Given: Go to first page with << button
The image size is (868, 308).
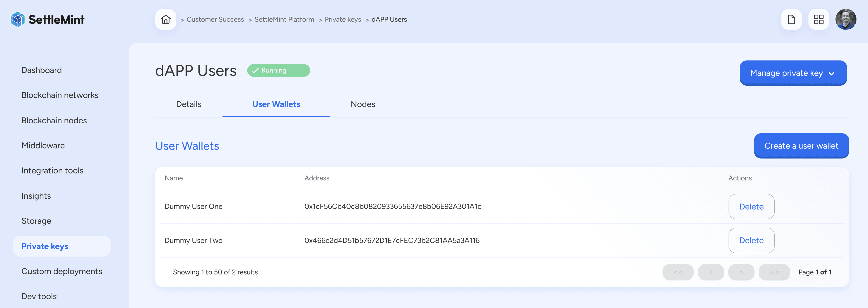Looking at the screenshot, I should pos(678,272).
